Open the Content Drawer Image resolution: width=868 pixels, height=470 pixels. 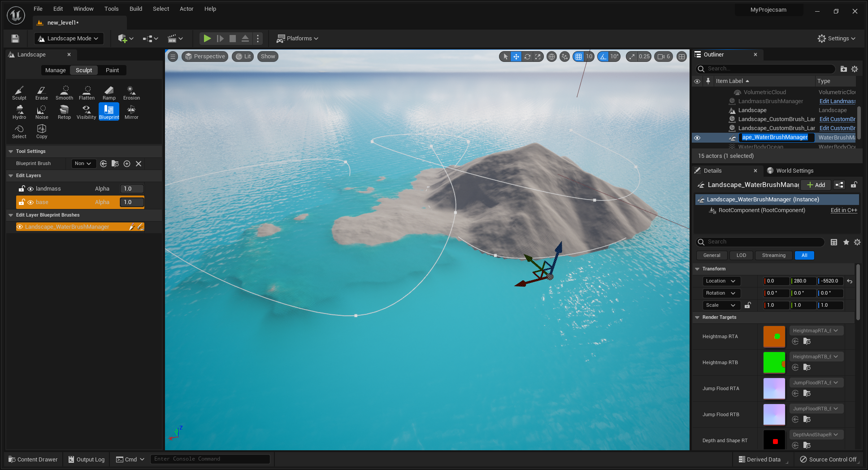click(33, 459)
